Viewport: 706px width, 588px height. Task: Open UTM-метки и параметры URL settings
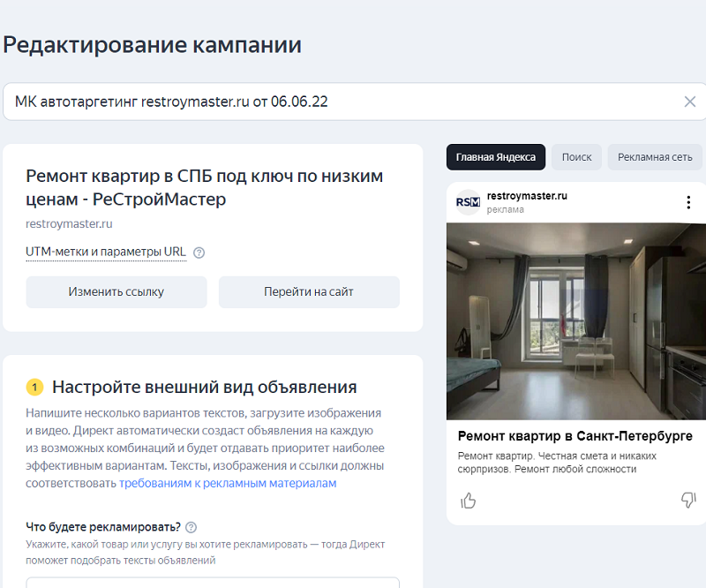[106, 252]
